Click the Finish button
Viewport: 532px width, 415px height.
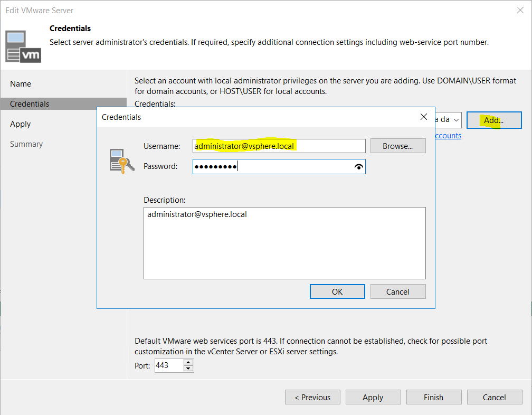pyautogui.click(x=434, y=397)
